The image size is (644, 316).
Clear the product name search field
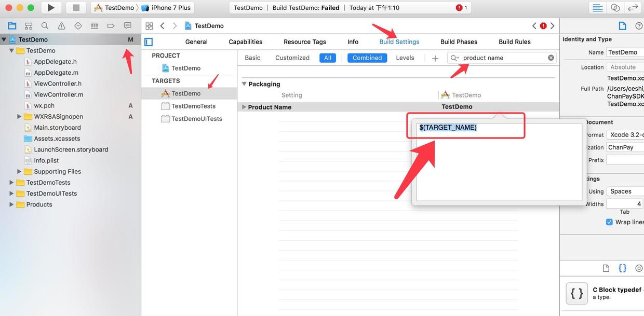pyautogui.click(x=551, y=58)
